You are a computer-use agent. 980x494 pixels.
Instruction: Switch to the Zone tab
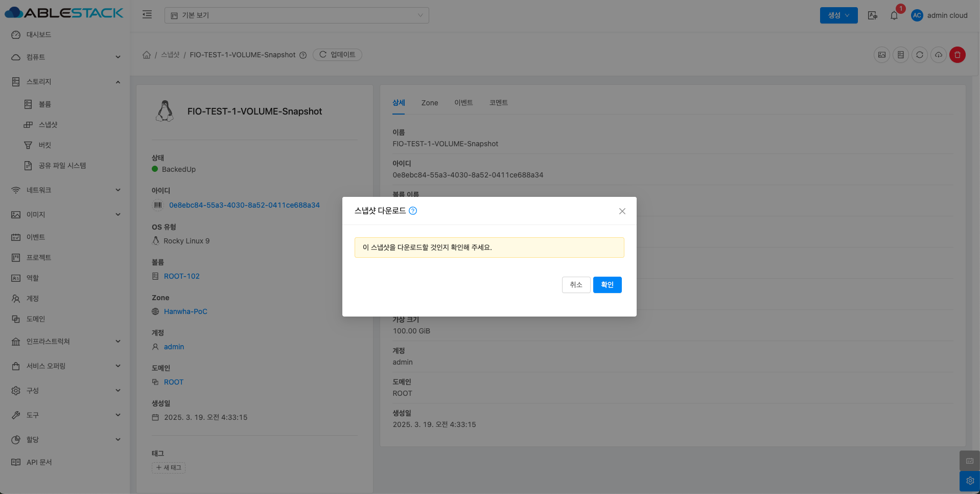[429, 103]
